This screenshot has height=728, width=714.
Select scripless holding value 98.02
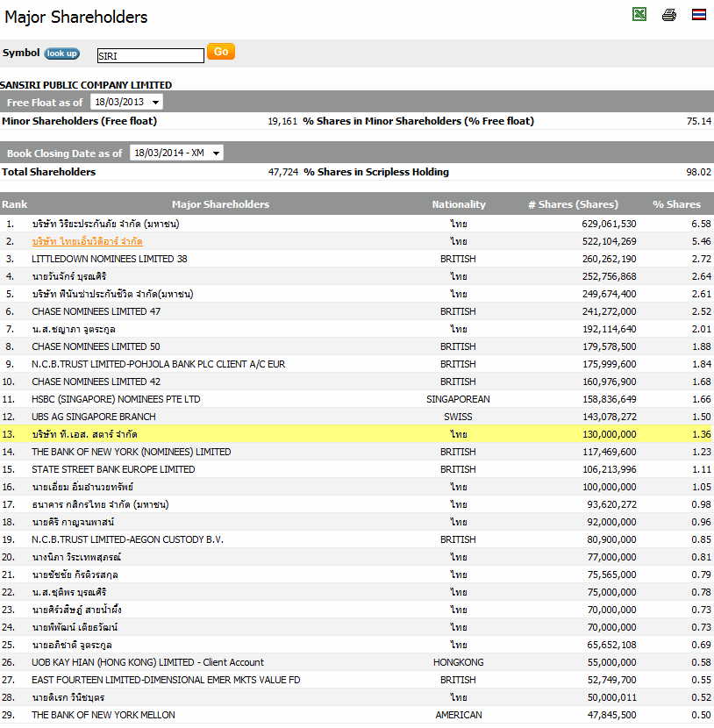699,172
